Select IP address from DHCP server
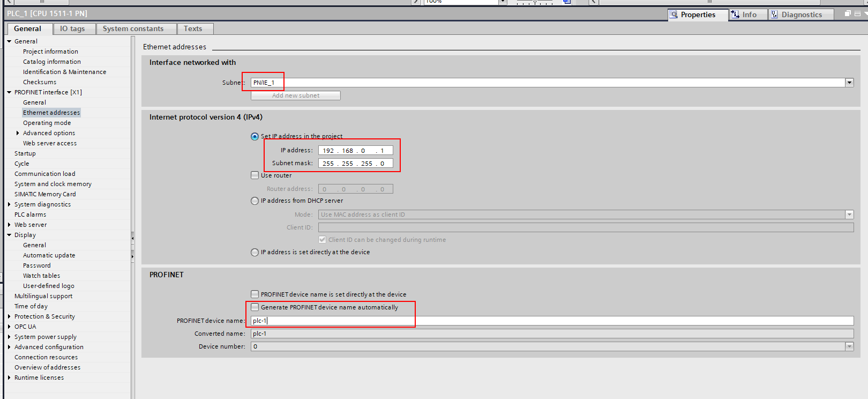The height and width of the screenshot is (399, 868). (x=255, y=201)
